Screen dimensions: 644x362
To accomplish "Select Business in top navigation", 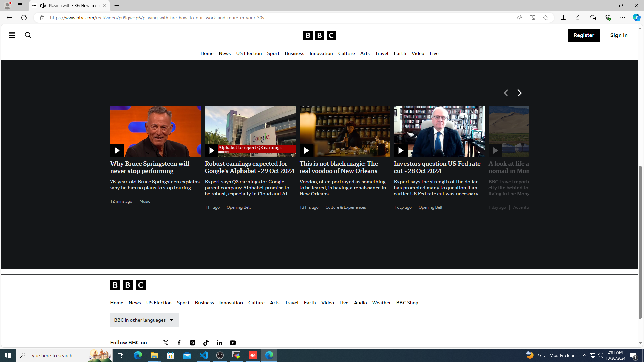I will pos(294,54).
